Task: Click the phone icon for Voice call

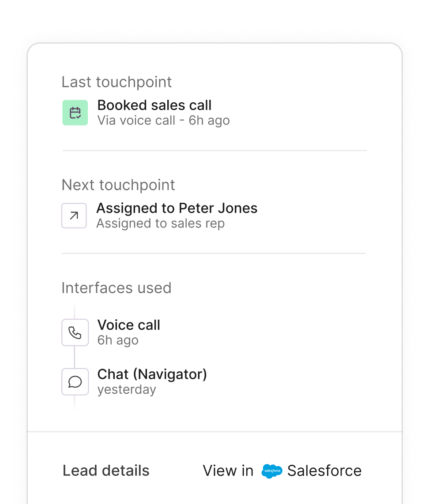Action: [x=75, y=332]
